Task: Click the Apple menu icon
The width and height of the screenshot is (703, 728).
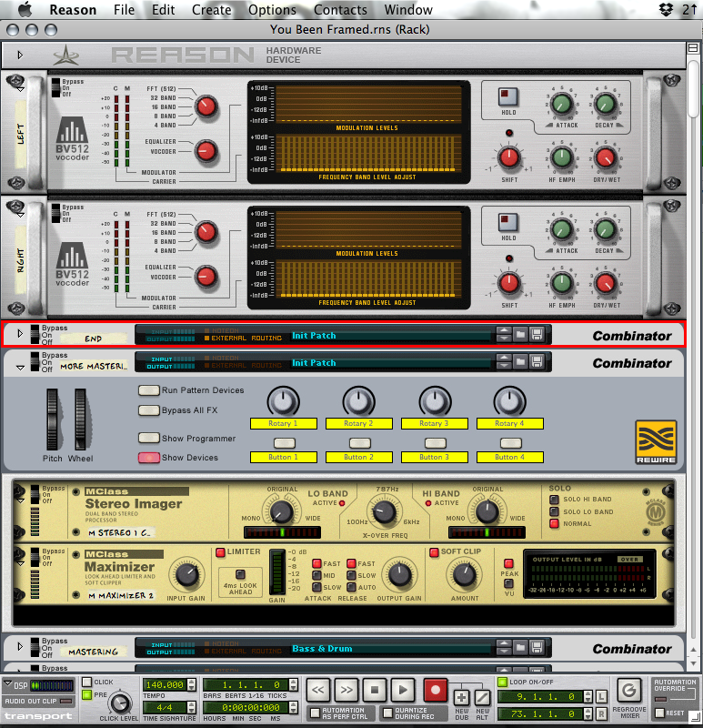Action: 25,9
